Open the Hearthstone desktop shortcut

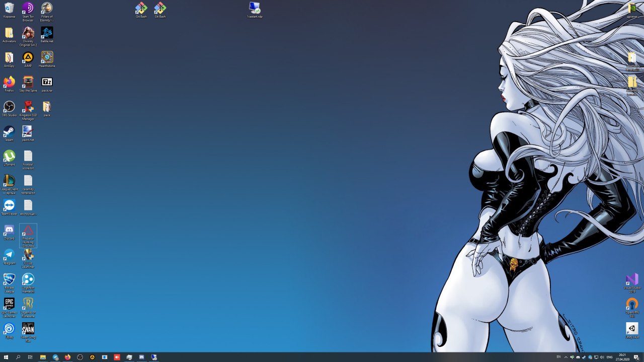coord(47,59)
